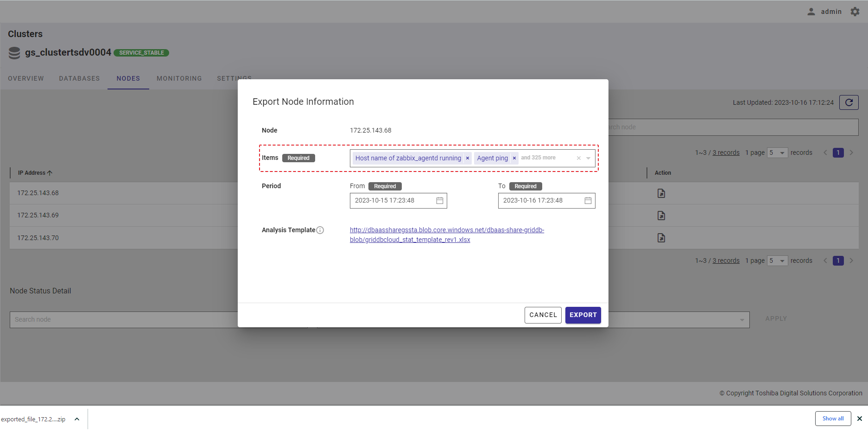Screen dimensions: 868x432
Task: Open the settings gear menu
Action: point(855,12)
